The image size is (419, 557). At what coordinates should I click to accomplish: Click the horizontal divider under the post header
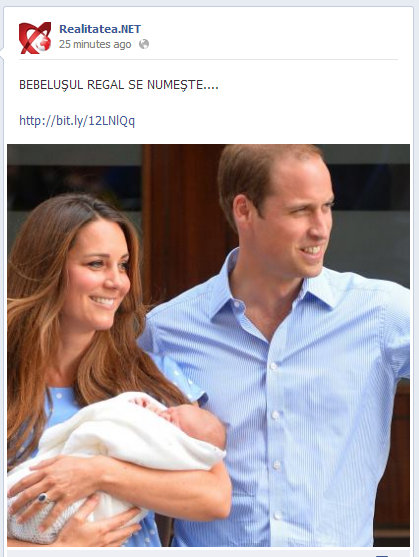pos(209,60)
